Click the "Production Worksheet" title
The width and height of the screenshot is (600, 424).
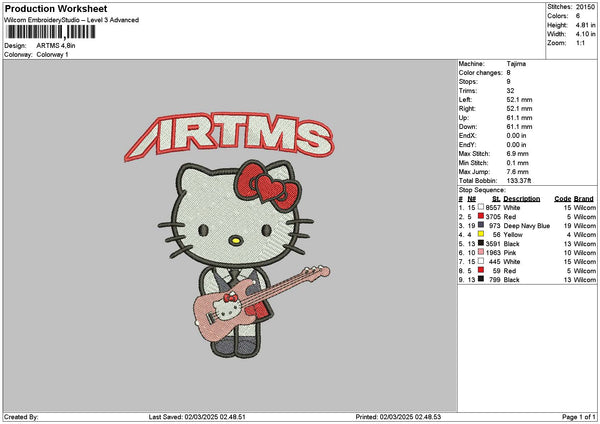point(56,8)
